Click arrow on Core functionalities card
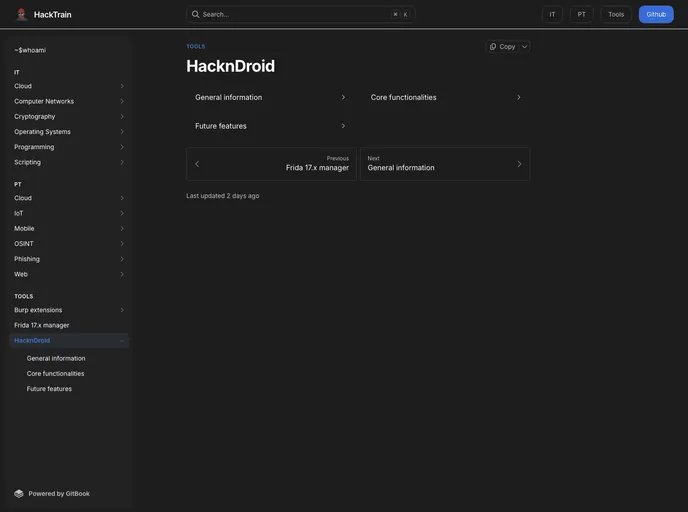 coord(519,97)
